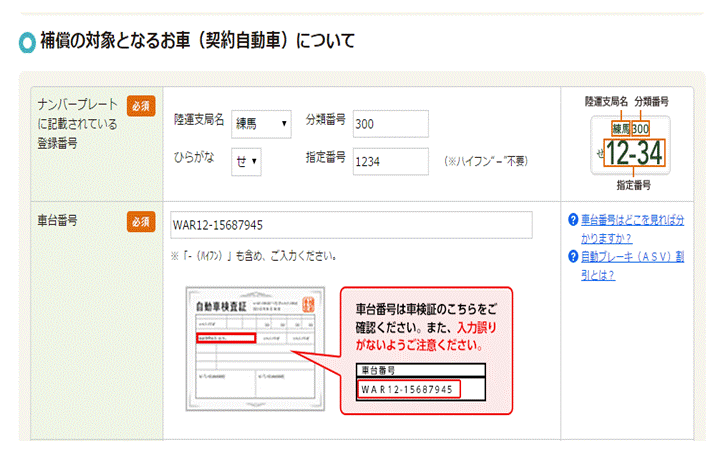718x453 pixels.
Task: Focus the 分類番号 field containing 300
Action: [x=390, y=124]
